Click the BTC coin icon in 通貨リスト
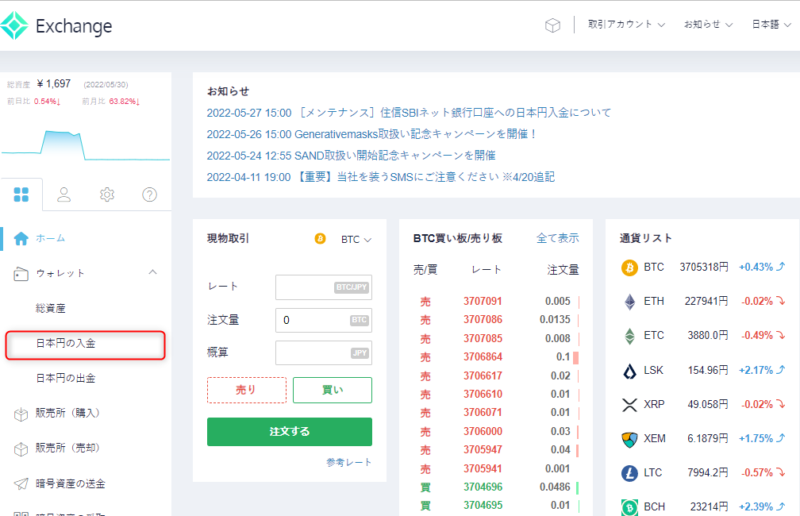Image resolution: width=800 pixels, height=516 pixels. click(x=630, y=267)
